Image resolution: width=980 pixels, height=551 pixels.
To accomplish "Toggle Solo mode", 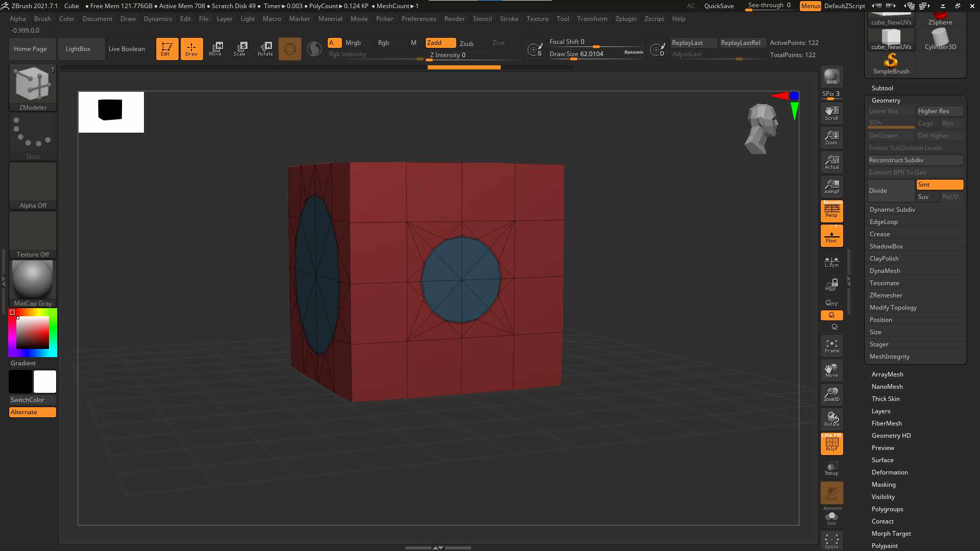I will (x=831, y=517).
